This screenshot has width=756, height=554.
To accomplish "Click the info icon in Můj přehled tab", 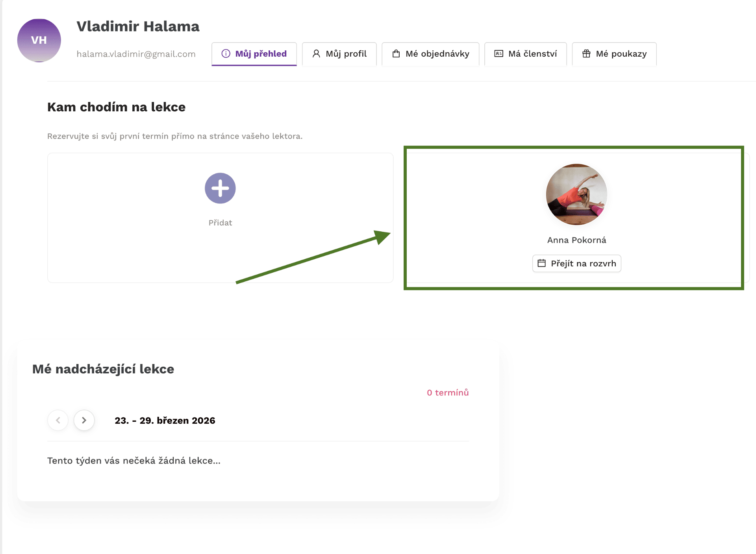I will (226, 54).
